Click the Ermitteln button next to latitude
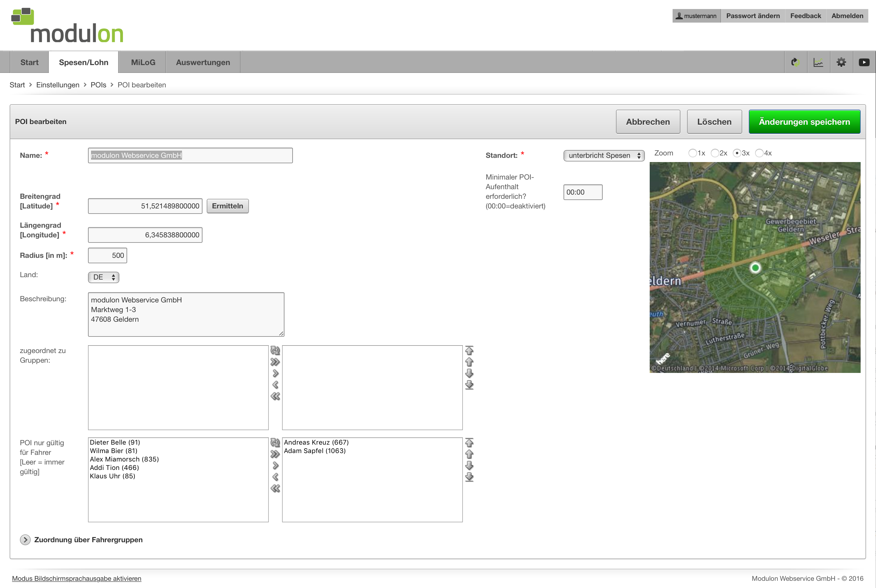Viewport: 876px width, 588px height. (227, 206)
